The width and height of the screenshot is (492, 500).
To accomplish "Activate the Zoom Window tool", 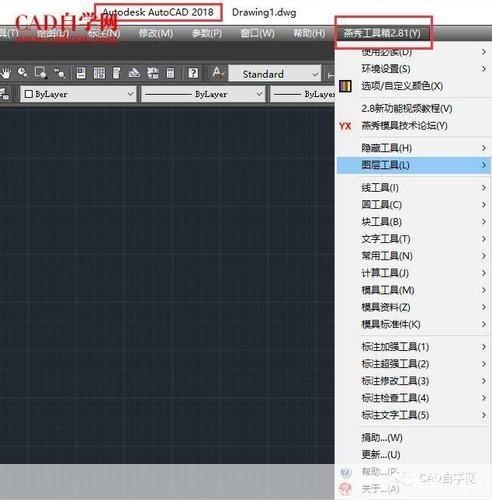I will (41, 73).
